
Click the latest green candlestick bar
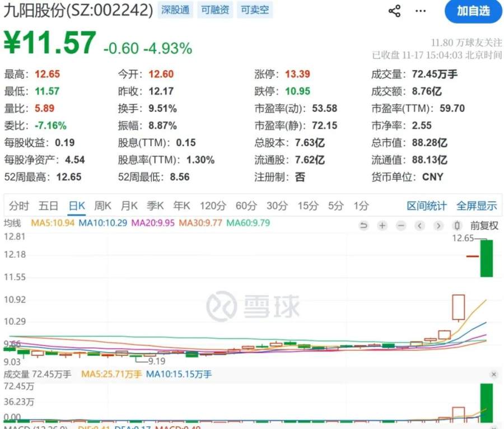pyautogui.click(x=486, y=258)
